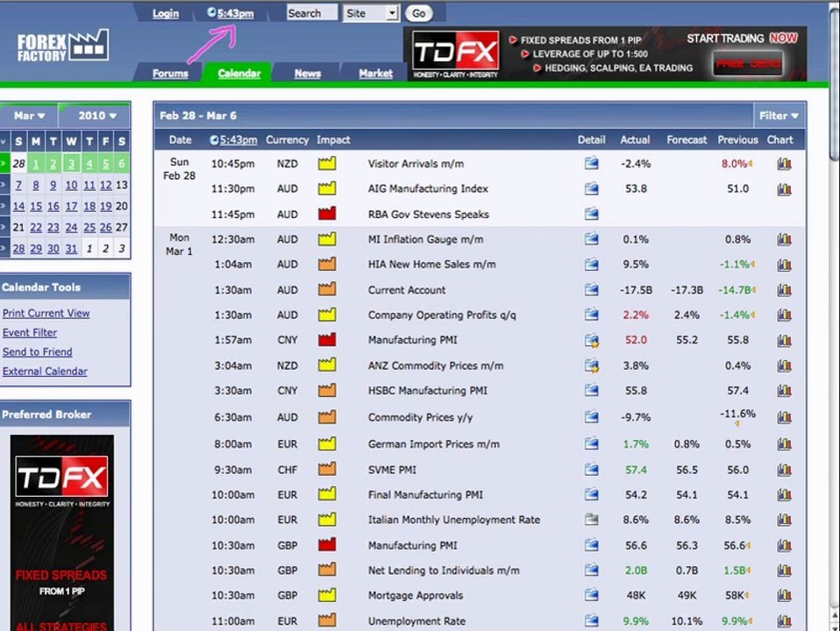Screen dimensions: 840x631
Task: Open the Mar month dropdown
Action: click(29, 116)
